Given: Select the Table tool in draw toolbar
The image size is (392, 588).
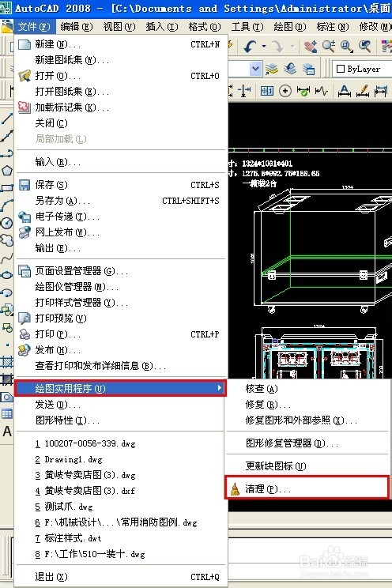Looking at the screenshot, I should point(7,414).
